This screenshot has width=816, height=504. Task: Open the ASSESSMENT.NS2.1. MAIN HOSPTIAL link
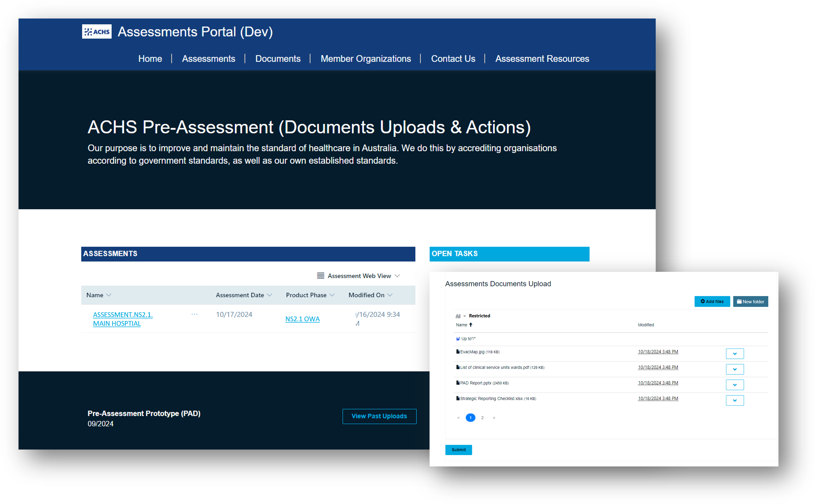pos(123,319)
